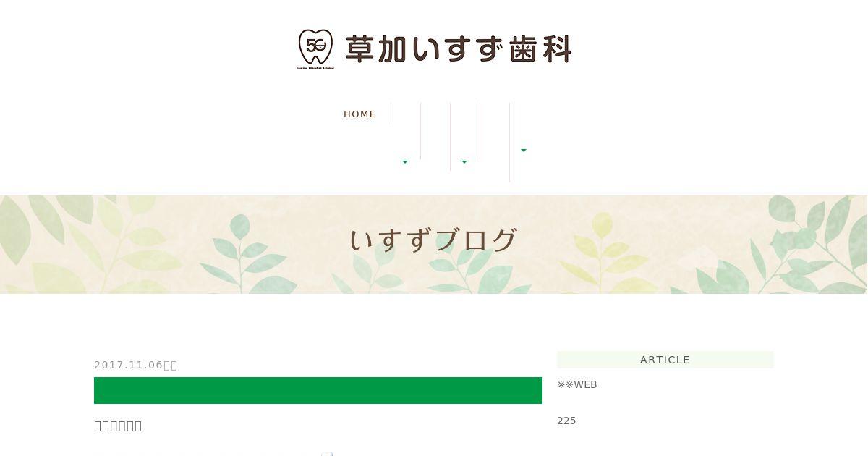
Task: Click the Isuzu Dental Clinic caption under logo
Action: coord(315,67)
